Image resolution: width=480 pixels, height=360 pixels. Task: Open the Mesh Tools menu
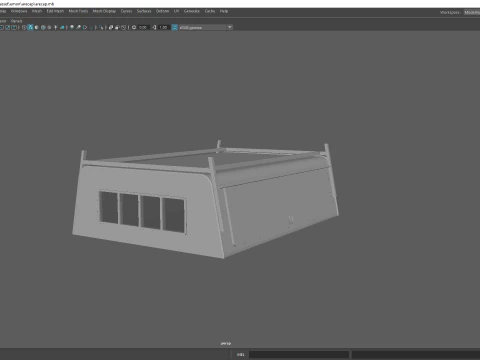pyautogui.click(x=78, y=11)
